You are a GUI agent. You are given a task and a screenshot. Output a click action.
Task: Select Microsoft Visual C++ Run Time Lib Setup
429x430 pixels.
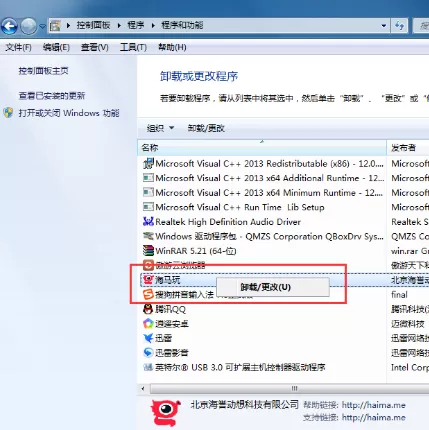(x=240, y=207)
